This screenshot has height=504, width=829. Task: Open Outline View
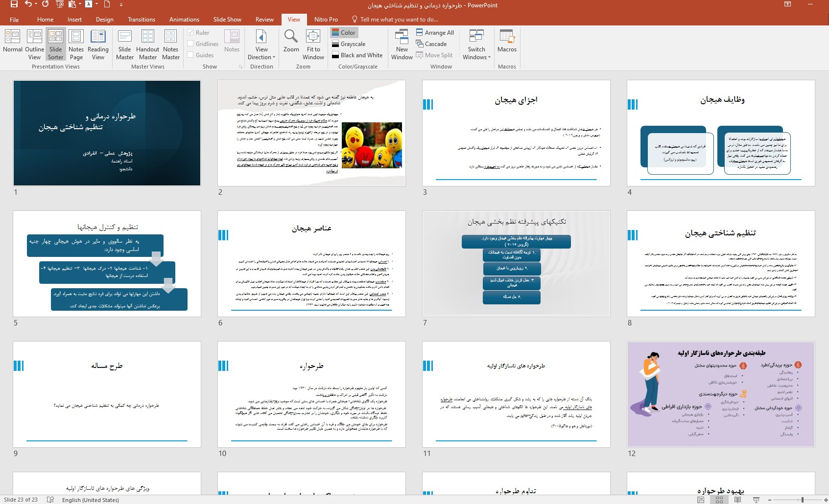click(34, 44)
